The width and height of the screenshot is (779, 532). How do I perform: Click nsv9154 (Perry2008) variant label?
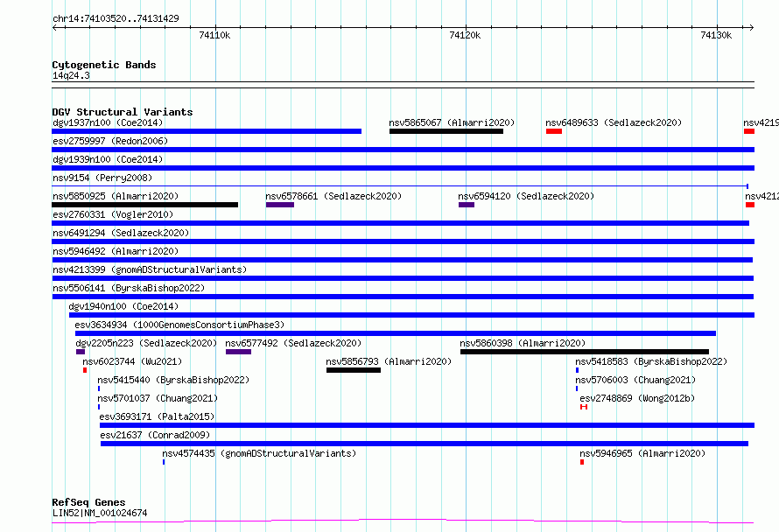click(102, 178)
